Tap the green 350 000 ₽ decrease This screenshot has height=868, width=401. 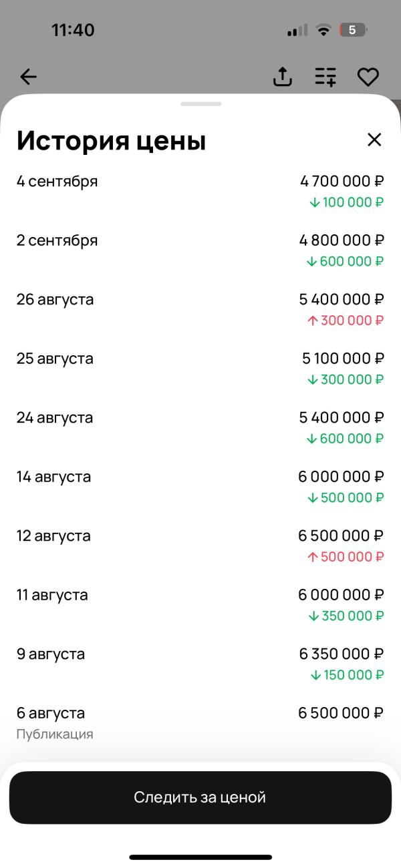click(x=346, y=616)
